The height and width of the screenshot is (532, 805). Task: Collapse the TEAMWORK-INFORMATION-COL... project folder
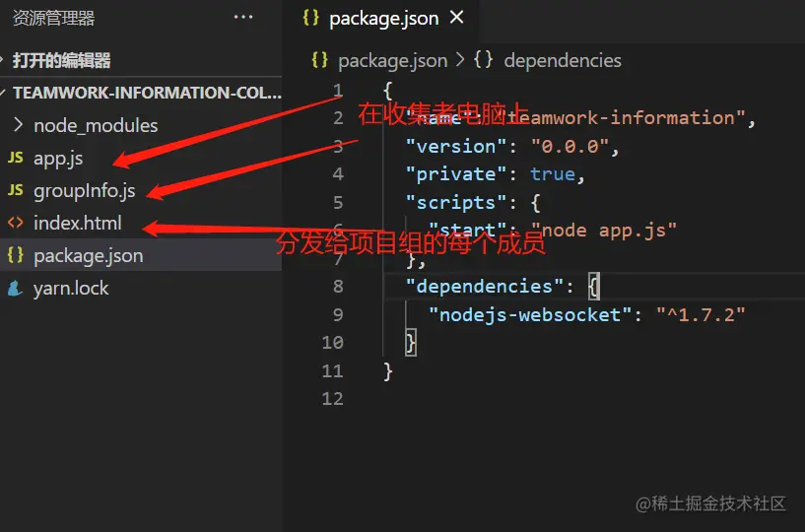pyautogui.click(x=141, y=93)
